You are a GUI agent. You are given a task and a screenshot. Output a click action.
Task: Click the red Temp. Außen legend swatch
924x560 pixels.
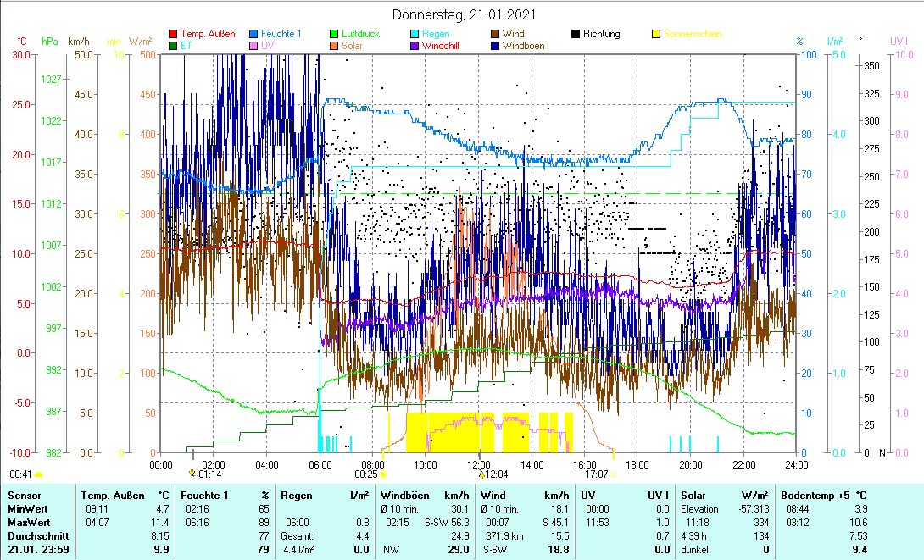click(x=174, y=34)
